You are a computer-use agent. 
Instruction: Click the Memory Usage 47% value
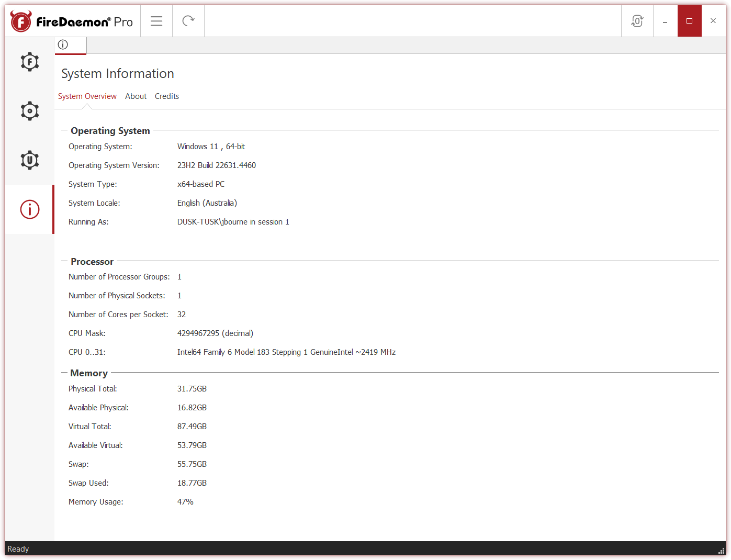[185, 501]
